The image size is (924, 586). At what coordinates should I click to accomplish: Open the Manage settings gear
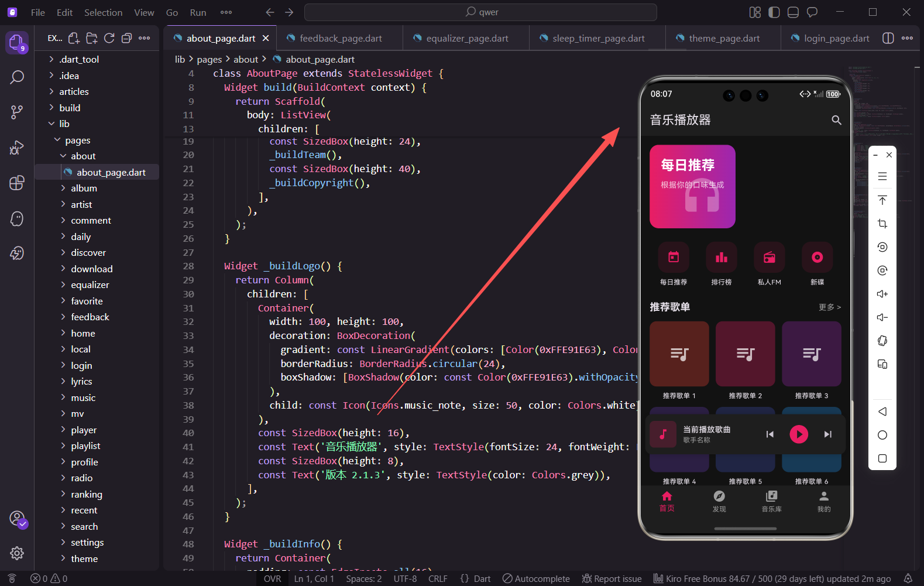(17, 553)
